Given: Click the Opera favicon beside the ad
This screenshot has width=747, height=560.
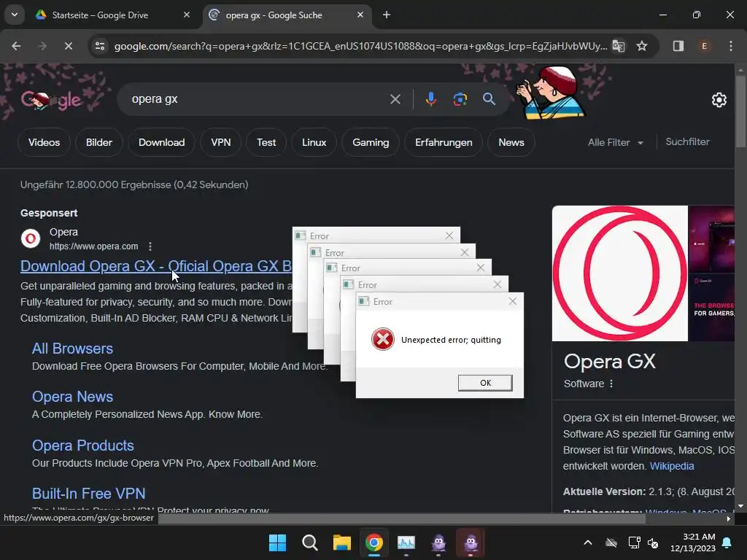Looking at the screenshot, I should (31, 238).
